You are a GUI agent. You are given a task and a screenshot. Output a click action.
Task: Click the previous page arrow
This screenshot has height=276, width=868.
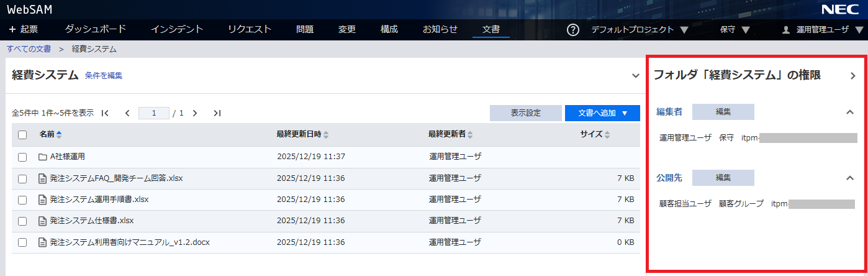(x=127, y=113)
